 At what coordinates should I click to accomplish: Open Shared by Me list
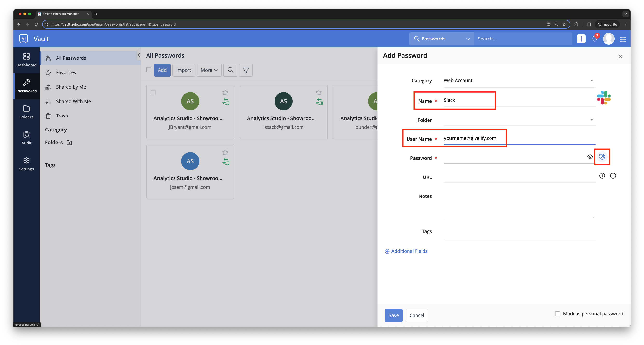click(90, 87)
